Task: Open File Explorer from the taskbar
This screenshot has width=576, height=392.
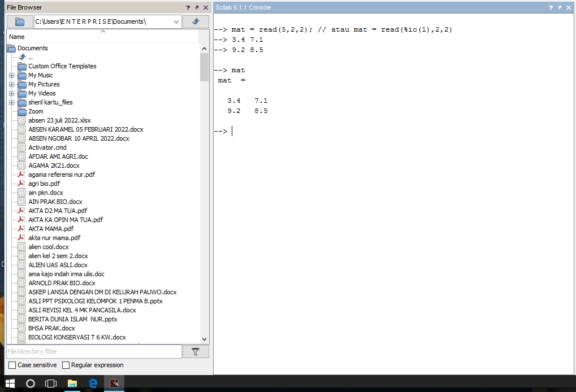Action: click(x=72, y=384)
